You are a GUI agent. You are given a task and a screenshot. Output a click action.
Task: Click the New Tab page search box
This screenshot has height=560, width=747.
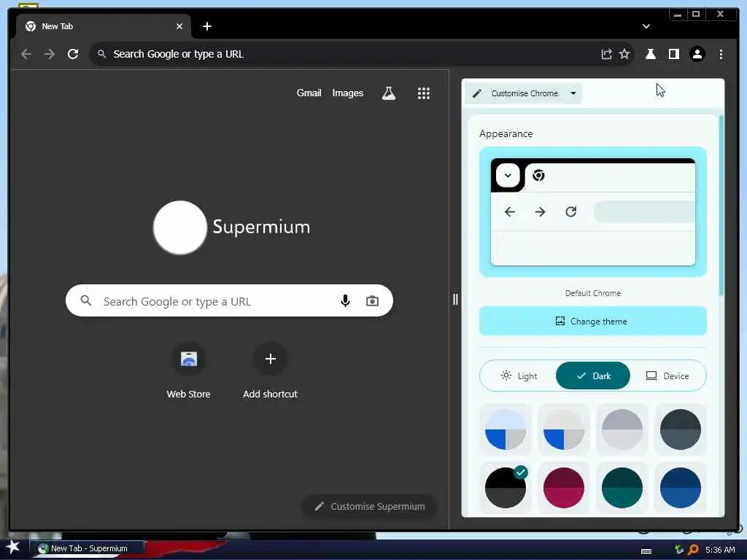229,301
